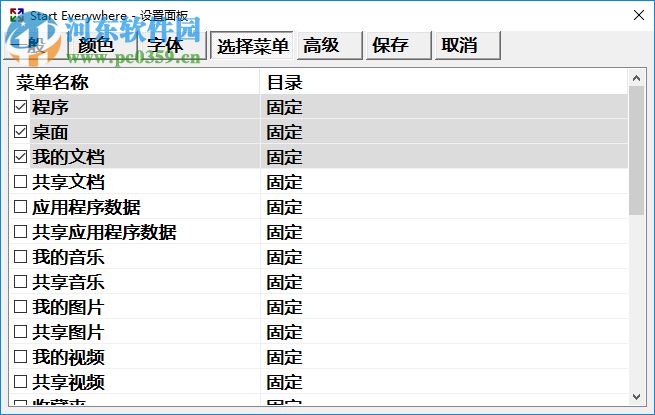Viewport: 655px width, 415px height.
Task: Select the 选择菜单 tab
Action: point(252,45)
